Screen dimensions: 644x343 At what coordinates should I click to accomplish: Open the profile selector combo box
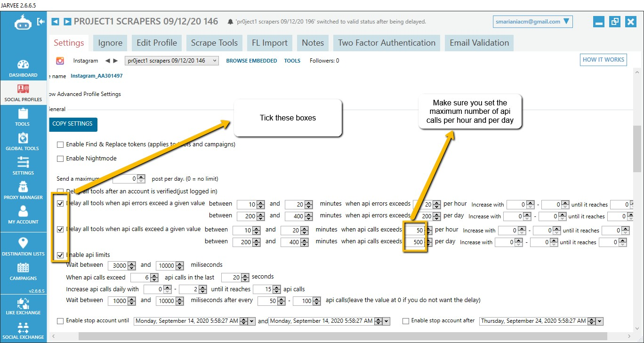(172, 61)
